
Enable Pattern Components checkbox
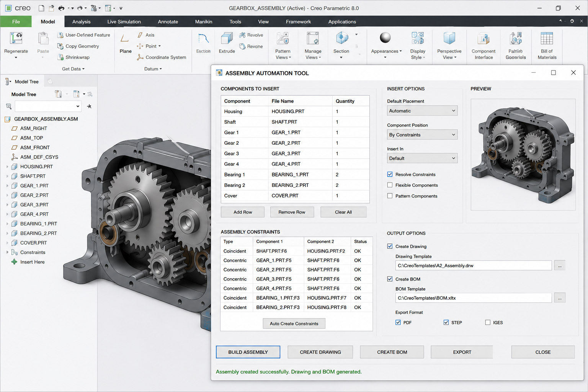click(390, 196)
